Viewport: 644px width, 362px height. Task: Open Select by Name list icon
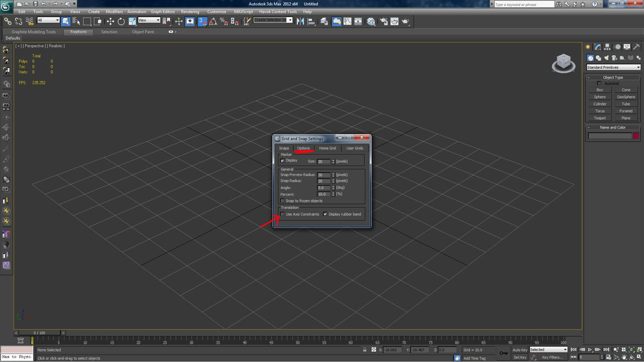(x=76, y=21)
